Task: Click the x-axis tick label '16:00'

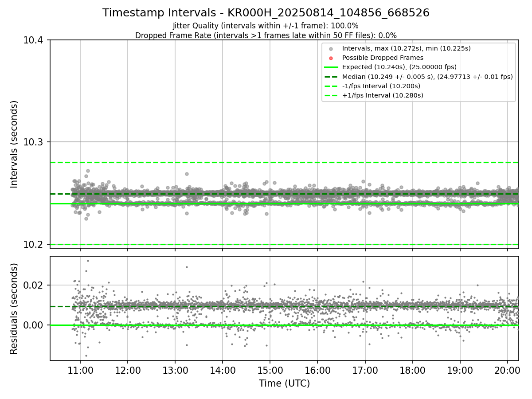Action: tap(317, 370)
